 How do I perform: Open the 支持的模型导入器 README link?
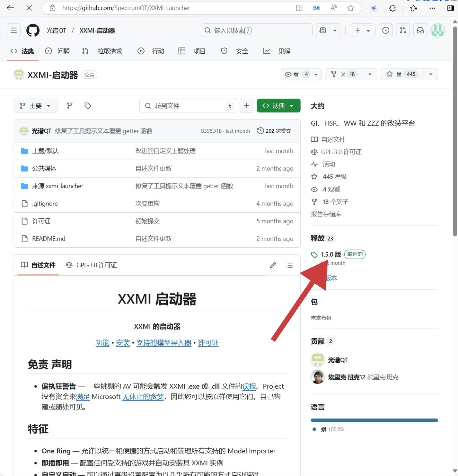(164, 343)
